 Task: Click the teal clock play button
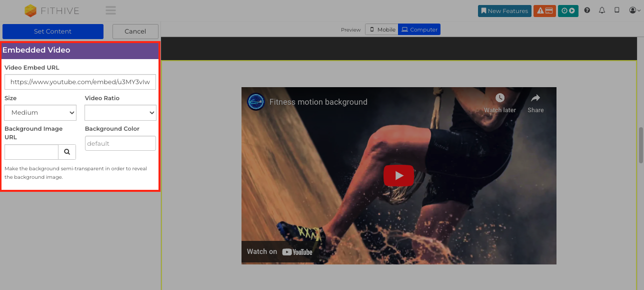(x=568, y=11)
